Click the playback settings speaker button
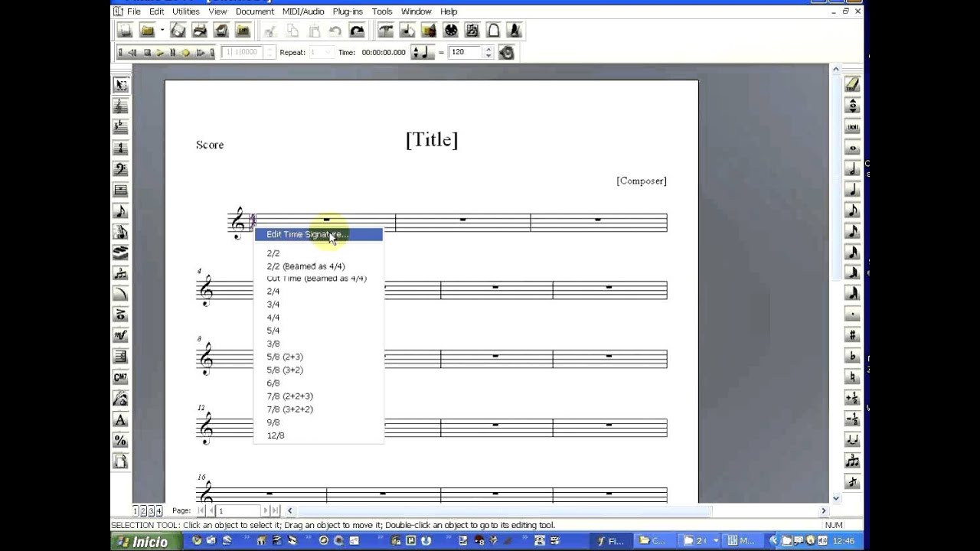 click(x=506, y=52)
